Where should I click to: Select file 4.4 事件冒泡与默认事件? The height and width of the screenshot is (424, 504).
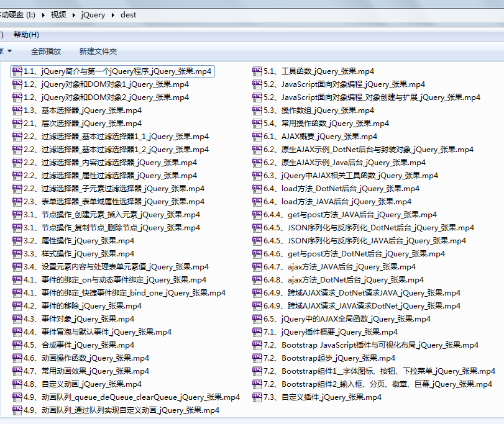click(x=92, y=332)
